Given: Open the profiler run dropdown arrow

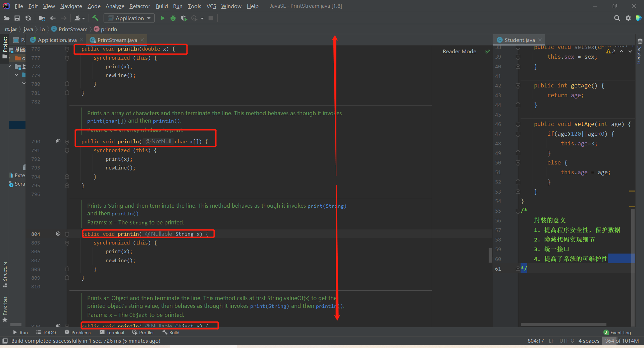Looking at the screenshot, I should (202, 18).
